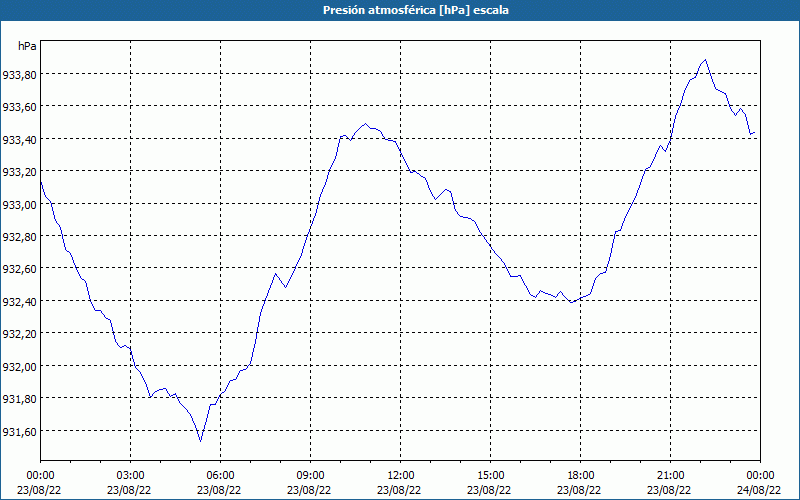The width and height of the screenshot is (800, 500).
Task: Select the 933,60 y-axis value
Action: coord(19,107)
